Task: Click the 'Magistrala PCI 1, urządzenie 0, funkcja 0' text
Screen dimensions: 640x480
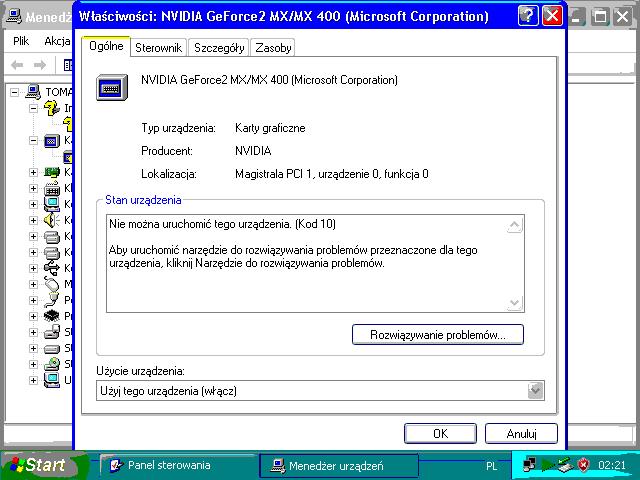Action: pos(332,174)
